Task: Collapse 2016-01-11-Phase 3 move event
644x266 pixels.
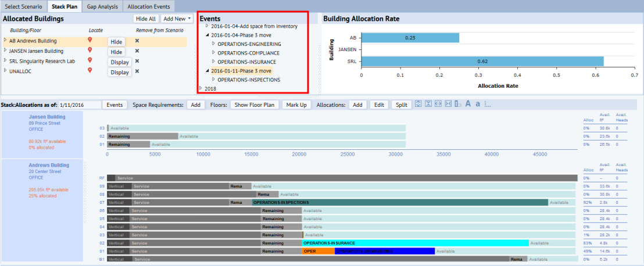Action: click(x=207, y=71)
